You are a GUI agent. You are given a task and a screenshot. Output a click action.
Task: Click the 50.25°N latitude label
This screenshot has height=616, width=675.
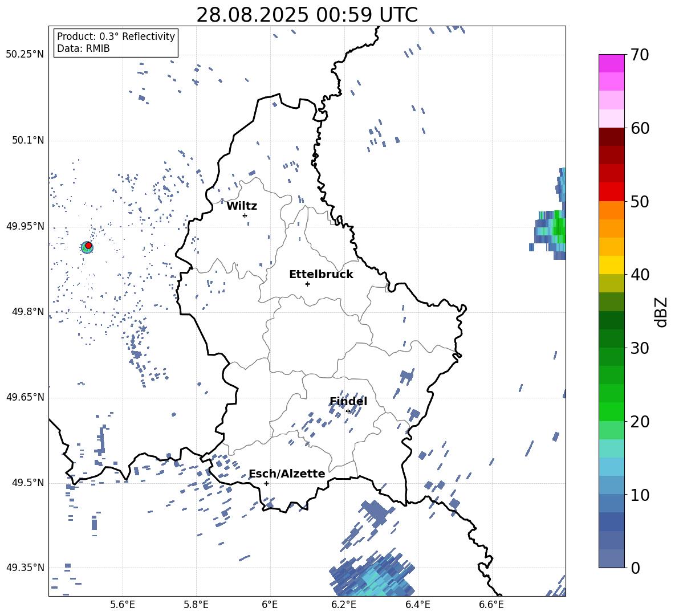tap(25, 55)
